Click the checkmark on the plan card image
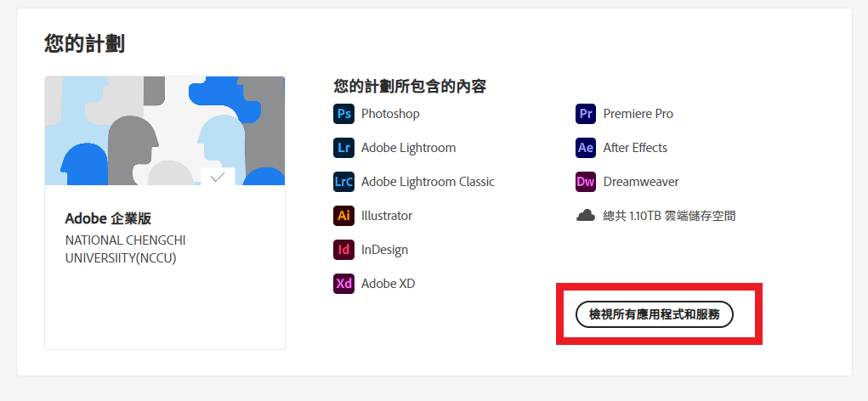The height and width of the screenshot is (401, 868). coord(218,177)
